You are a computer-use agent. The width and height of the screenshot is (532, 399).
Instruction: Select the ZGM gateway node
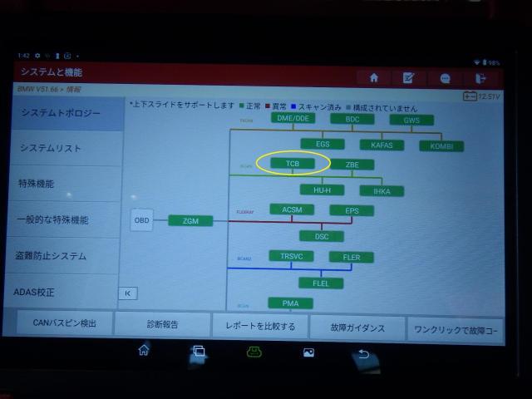190,221
